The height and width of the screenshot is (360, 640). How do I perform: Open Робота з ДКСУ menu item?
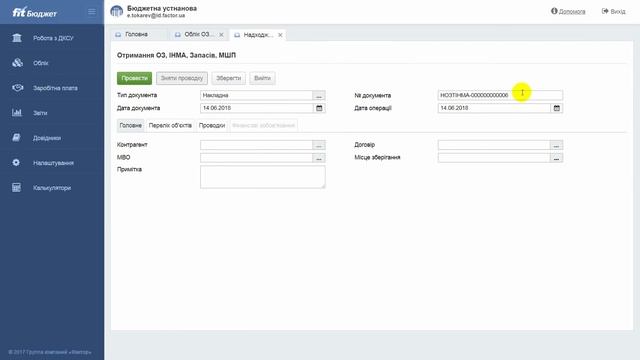pos(52,38)
